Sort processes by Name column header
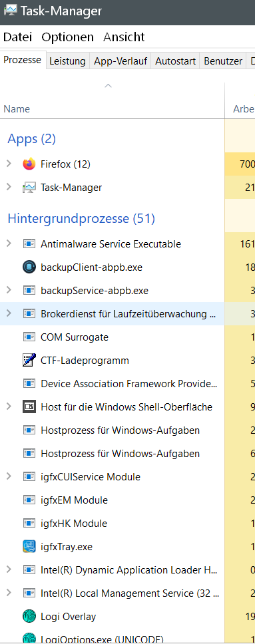Screen dimensions: 255x644 coord(113,108)
